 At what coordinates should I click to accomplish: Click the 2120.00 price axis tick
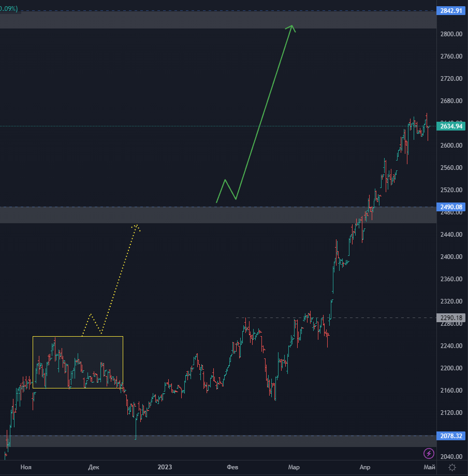(x=451, y=413)
